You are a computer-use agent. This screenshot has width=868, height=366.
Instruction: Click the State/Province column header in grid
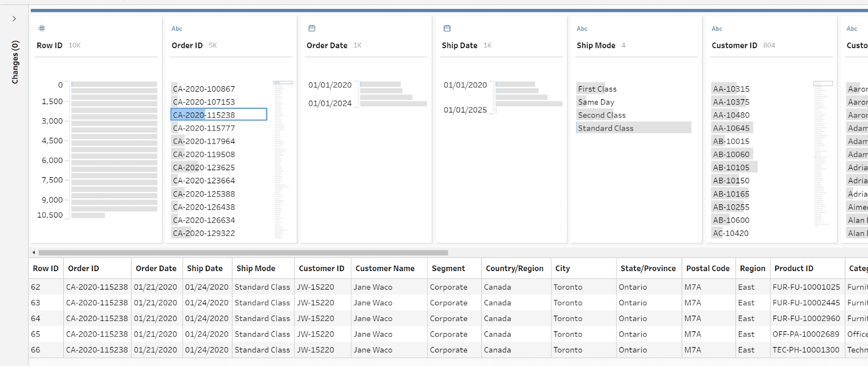click(649, 268)
